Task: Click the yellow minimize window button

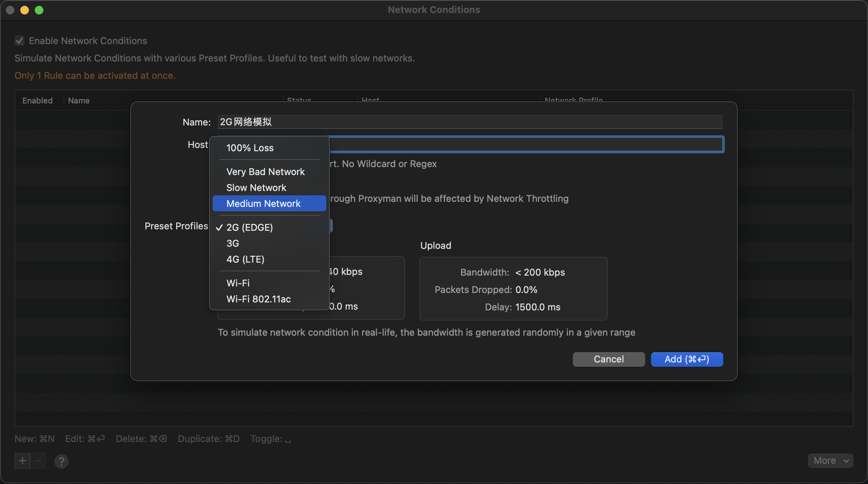Action: [x=25, y=10]
